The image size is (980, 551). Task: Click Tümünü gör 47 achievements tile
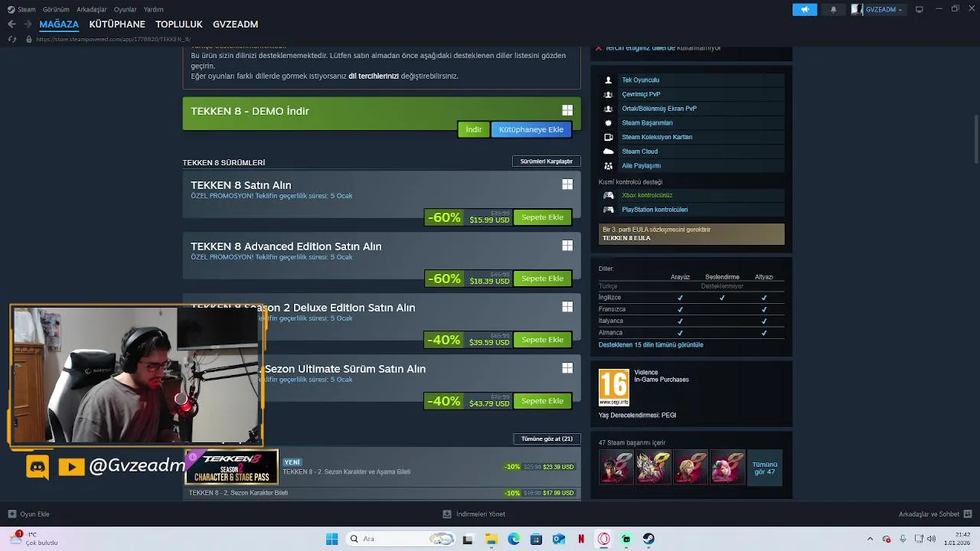pyautogui.click(x=765, y=468)
